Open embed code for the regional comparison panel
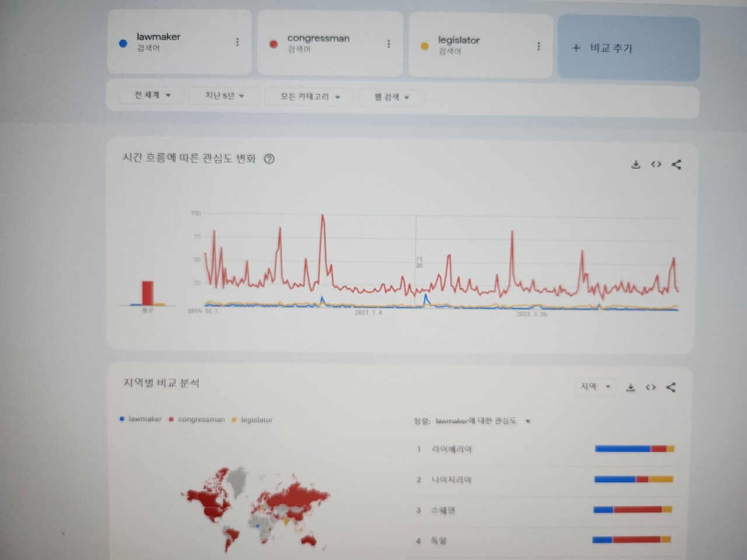Image resolution: width=747 pixels, height=560 pixels. click(x=651, y=387)
